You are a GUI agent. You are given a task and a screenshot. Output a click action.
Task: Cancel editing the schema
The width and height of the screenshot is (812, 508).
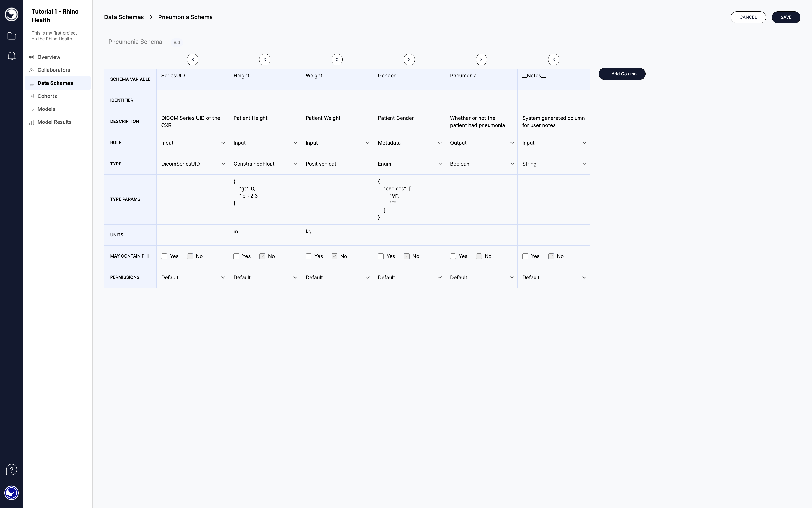point(748,17)
